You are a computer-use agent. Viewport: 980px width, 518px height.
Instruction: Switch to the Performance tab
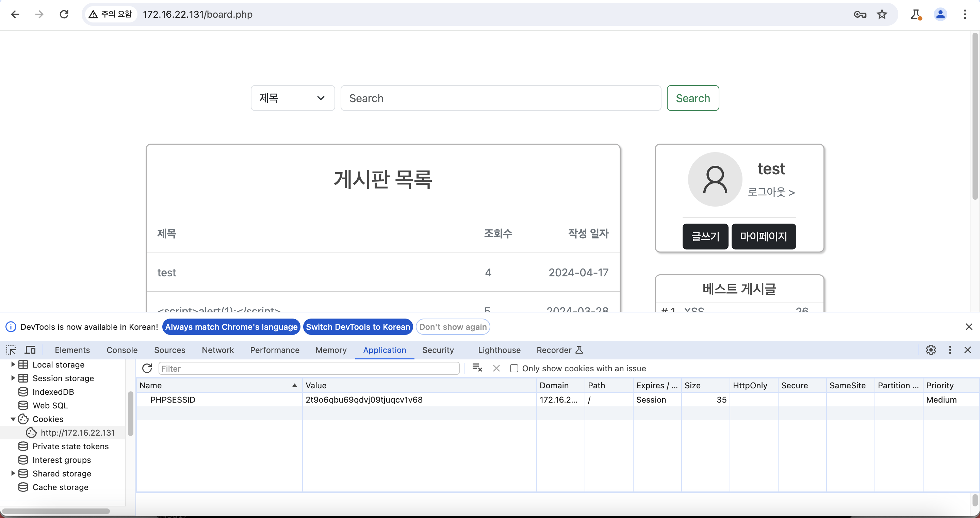pos(275,350)
